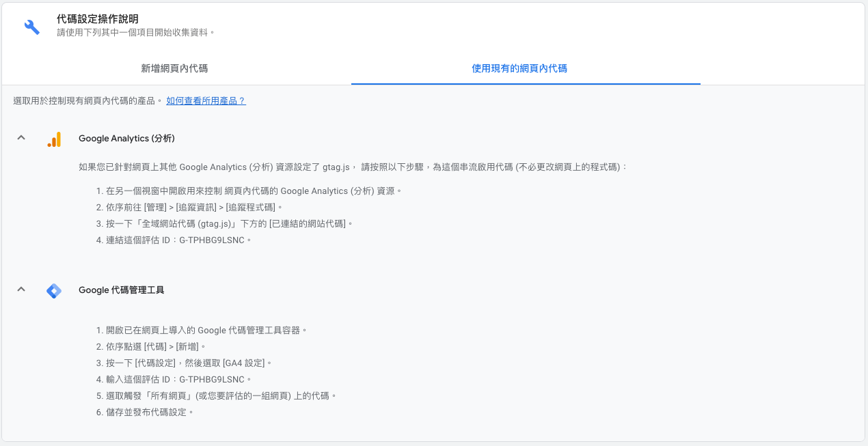The image size is (868, 446).
Task: Click the step 按一下「全域網站代碼 (gtag.js)」
Action: (225, 224)
